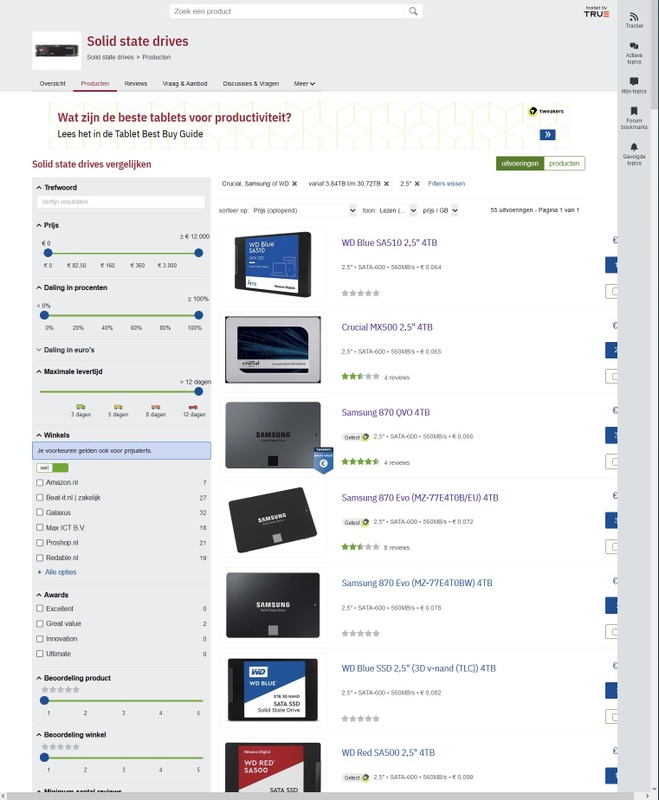This screenshot has height=800, width=659.
Task: Click the SSD category thumbnail in header
Action: [57, 51]
